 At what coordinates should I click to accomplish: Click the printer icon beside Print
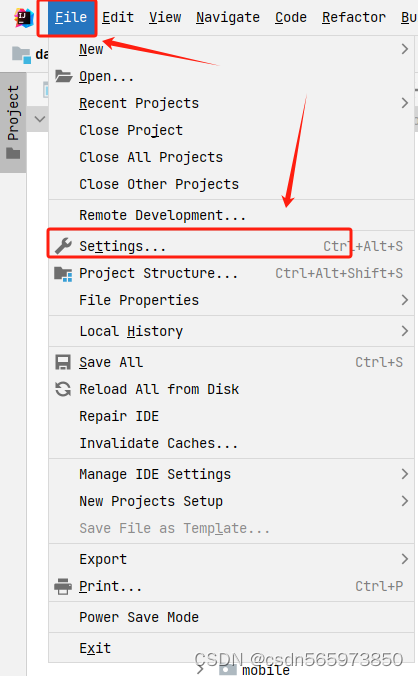[x=63, y=586]
